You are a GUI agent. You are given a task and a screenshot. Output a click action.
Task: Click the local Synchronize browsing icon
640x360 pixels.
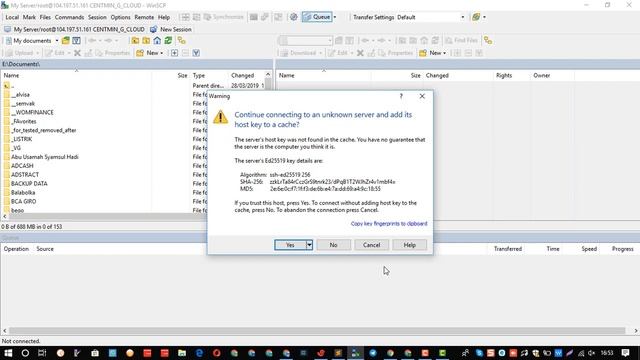[182, 40]
